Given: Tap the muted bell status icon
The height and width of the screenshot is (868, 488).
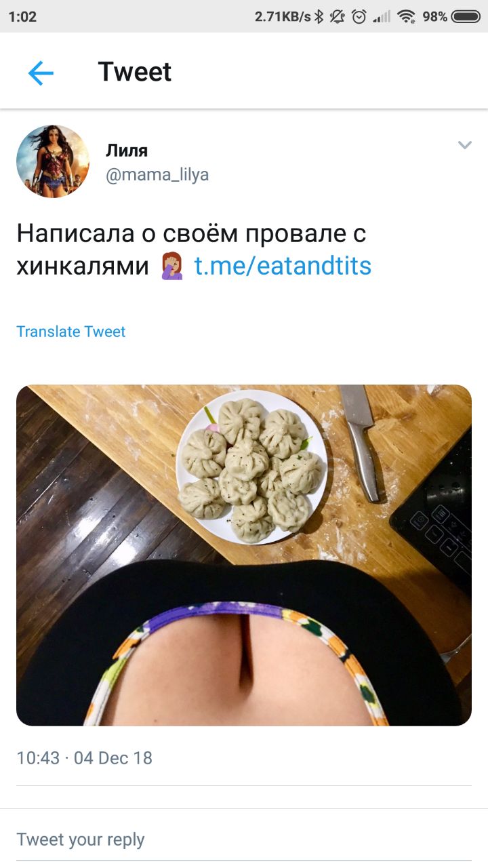Looking at the screenshot, I should [x=337, y=16].
